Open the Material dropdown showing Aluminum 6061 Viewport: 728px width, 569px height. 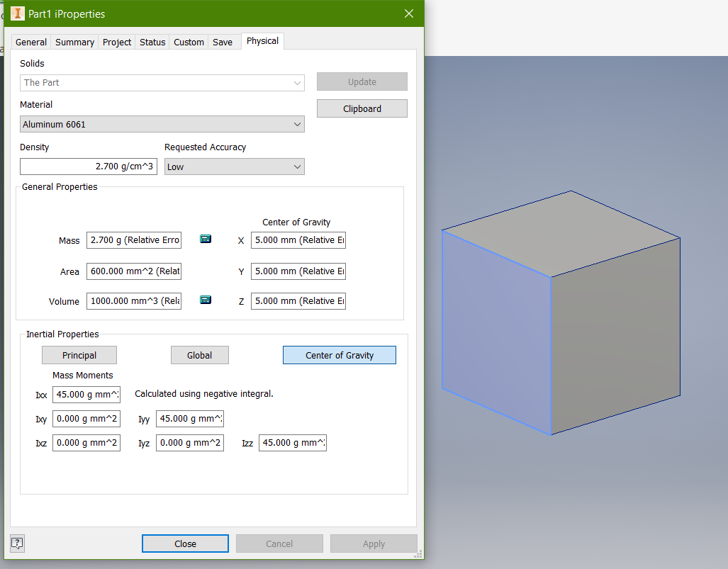(162, 125)
